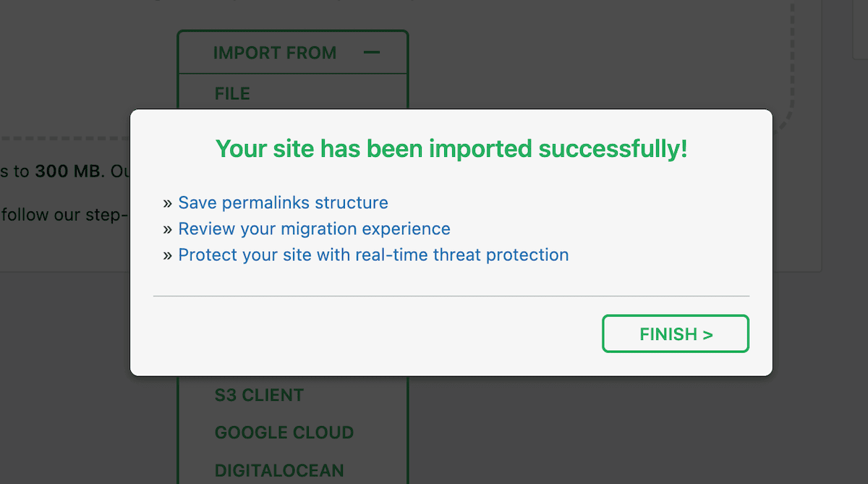
Task: Click the chevron icon beside the threat protection link
Action: pos(167,255)
